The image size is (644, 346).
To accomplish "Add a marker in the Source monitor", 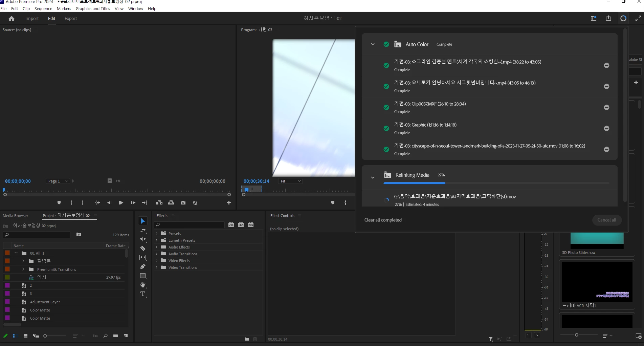I will (59, 203).
